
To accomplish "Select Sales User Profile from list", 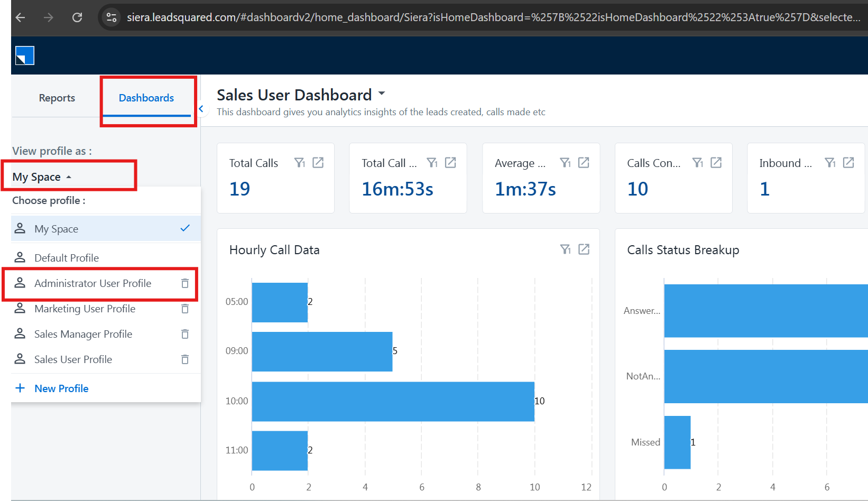I will (x=73, y=359).
